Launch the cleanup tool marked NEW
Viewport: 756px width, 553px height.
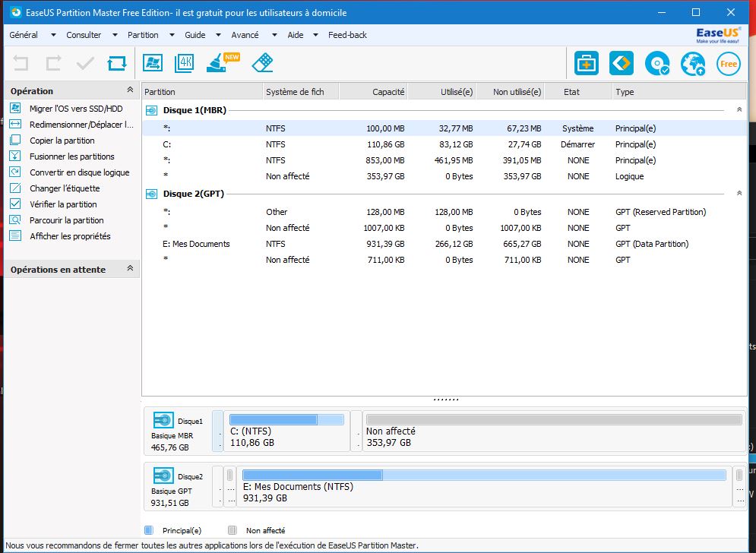tap(217, 63)
